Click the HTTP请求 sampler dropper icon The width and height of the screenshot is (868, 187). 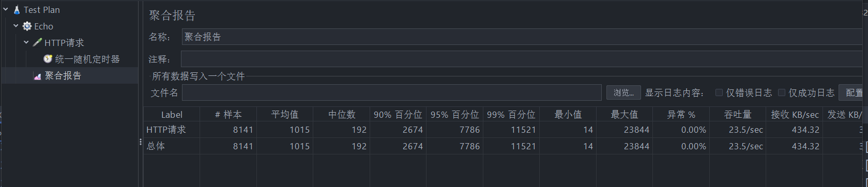[37, 42]
